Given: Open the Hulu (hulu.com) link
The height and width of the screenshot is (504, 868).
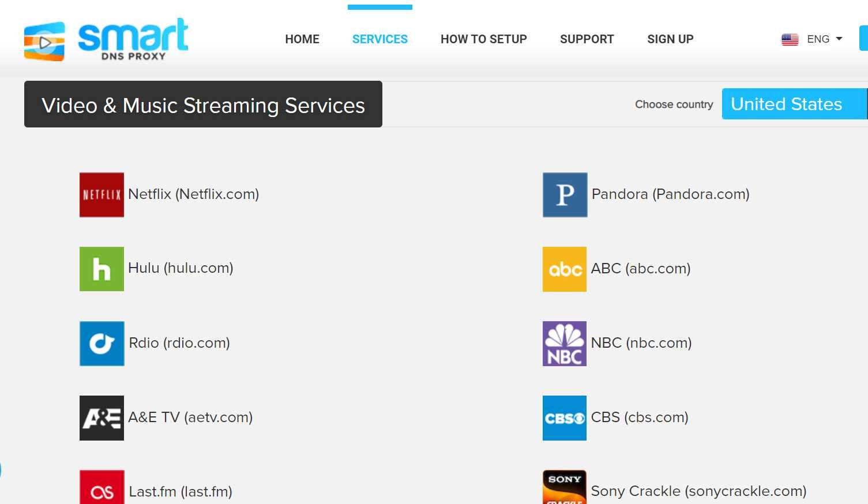Looking at the screenshot, I should tap(181, 268).
